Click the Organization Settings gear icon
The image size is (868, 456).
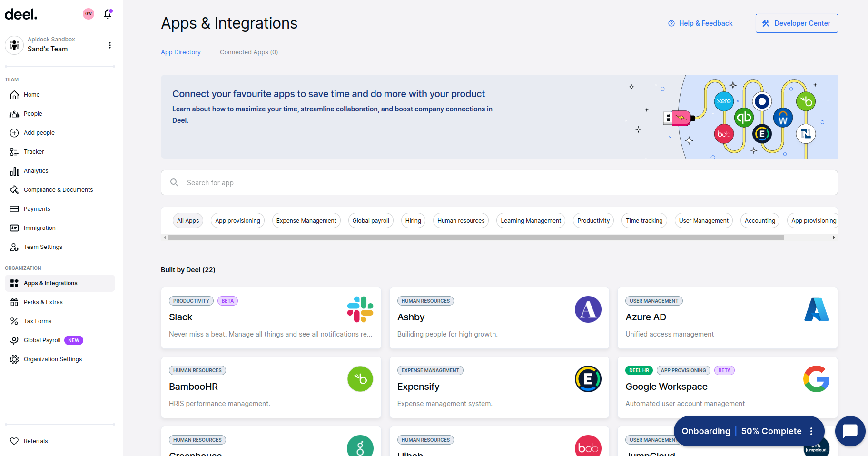[x=14, y=359]
